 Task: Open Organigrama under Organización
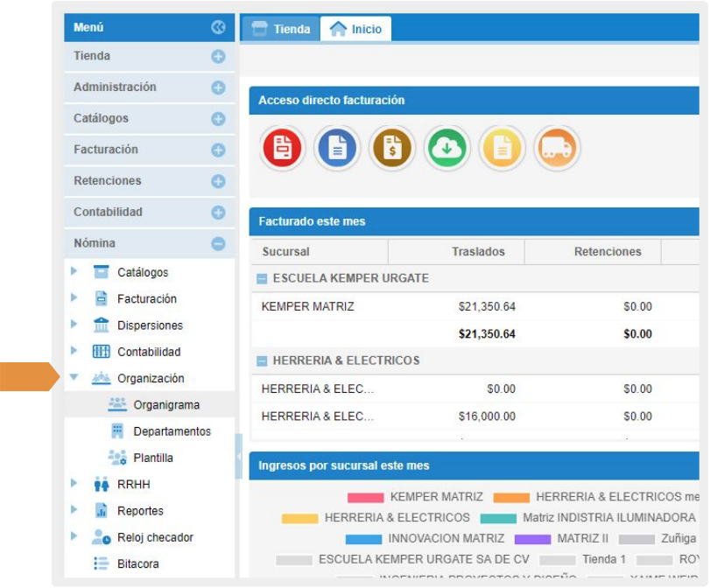coord(165,405)
